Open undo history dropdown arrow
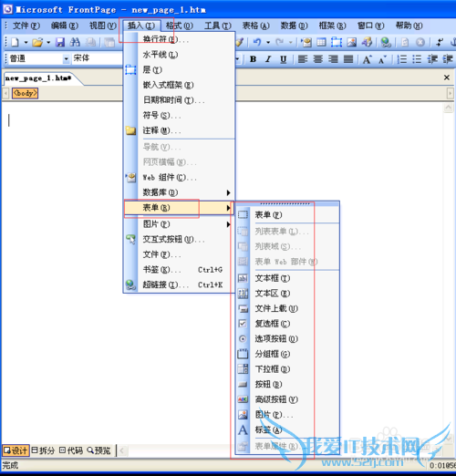 point(268,42)
